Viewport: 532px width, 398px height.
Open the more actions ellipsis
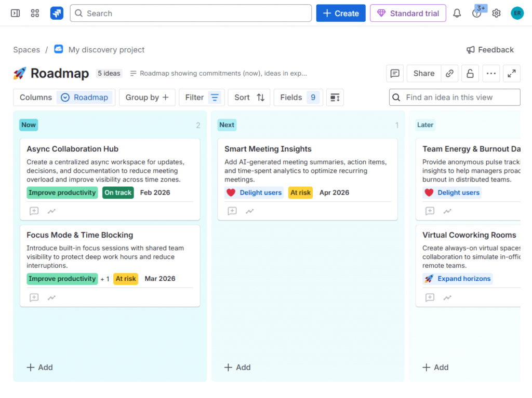click(x=491, y=73)
